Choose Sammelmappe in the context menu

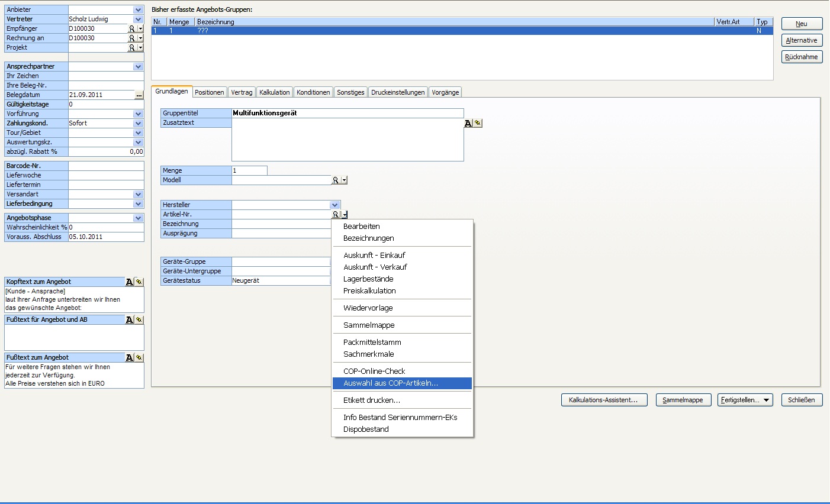click(x=402, y=325)
